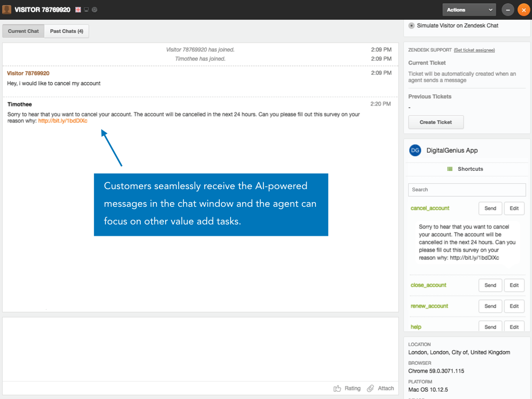Click the DigitalGenius DG logo
The height and width of the screenshot is (399, 532).
pos(415,150)
